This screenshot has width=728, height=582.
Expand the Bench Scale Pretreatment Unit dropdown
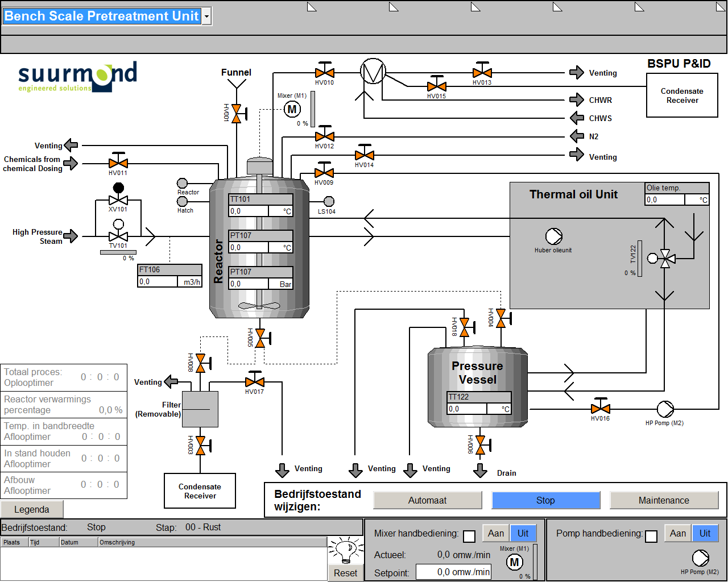coord(207,16)
